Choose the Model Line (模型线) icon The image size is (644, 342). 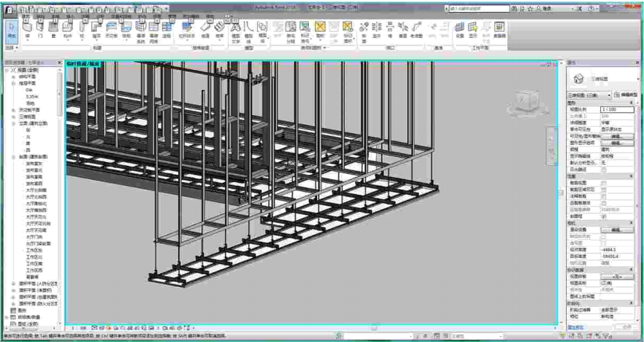pos(248,27)
